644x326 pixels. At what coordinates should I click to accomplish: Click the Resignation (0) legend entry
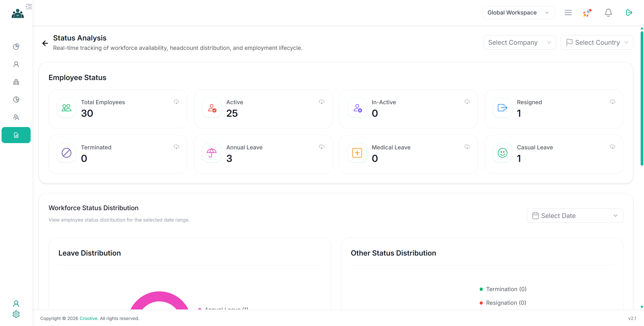[x=503, y=303]
